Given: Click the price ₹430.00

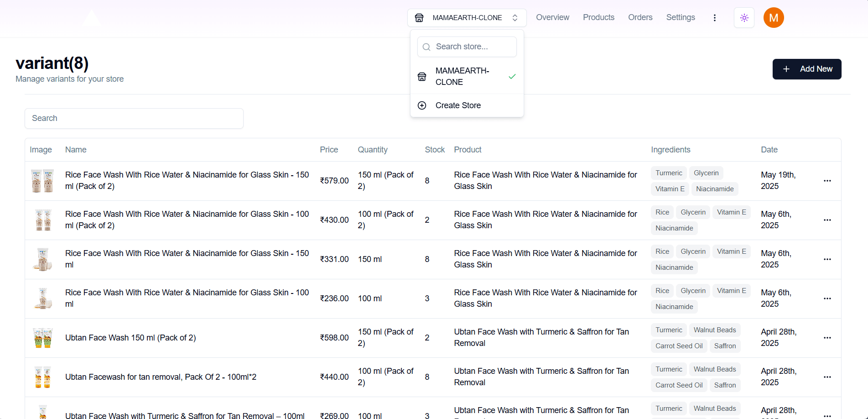Looking at the screenshot, I should (x=334, y=220).
